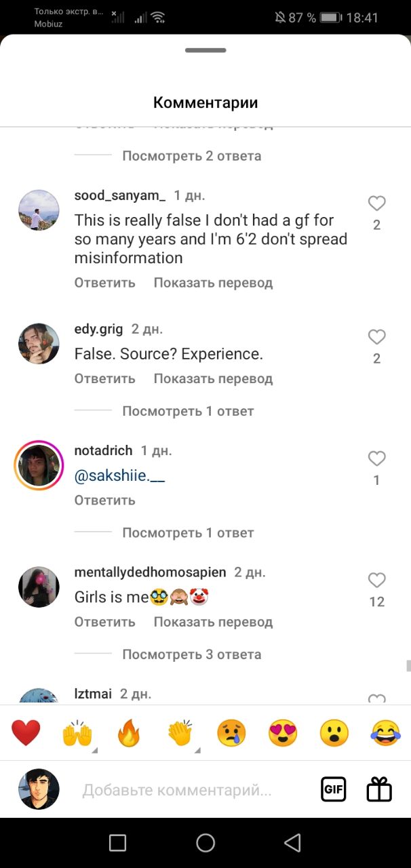Tap the fire emoji reaction
This screenshot has height=868, width=411.
click(129, 733)
